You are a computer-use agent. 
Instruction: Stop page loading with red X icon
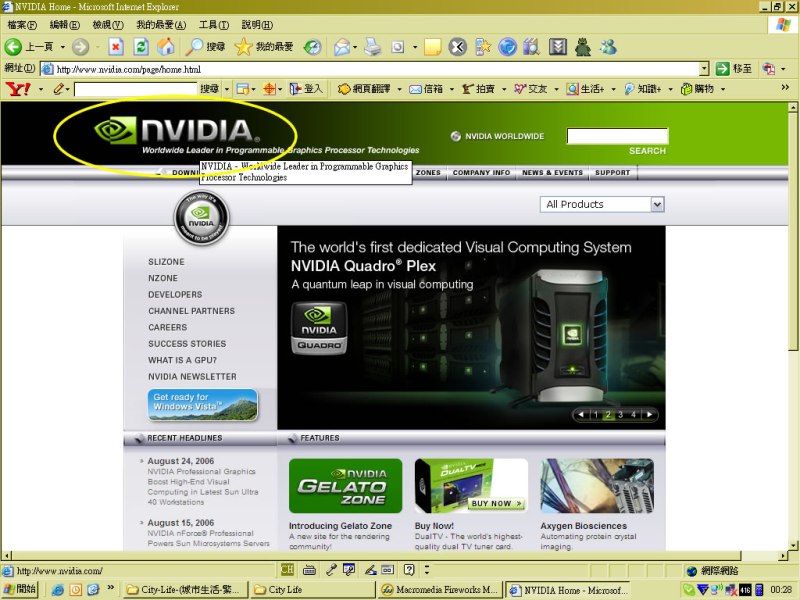pos(116,47)
